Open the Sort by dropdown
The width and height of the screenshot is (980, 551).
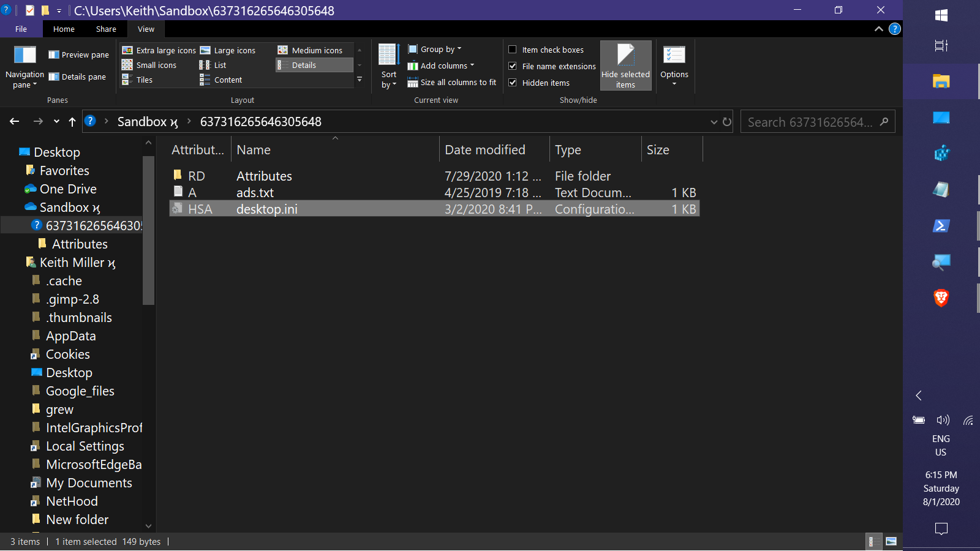(388, 66)
